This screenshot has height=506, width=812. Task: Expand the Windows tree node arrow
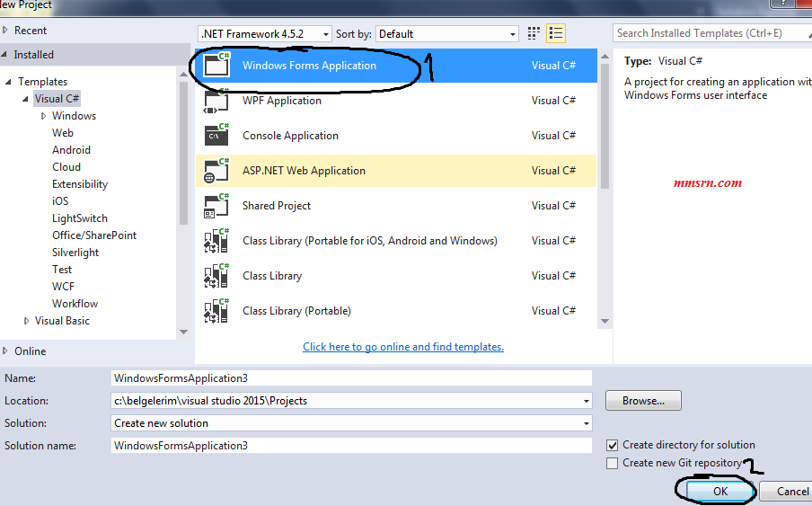[x=43, y=116]
